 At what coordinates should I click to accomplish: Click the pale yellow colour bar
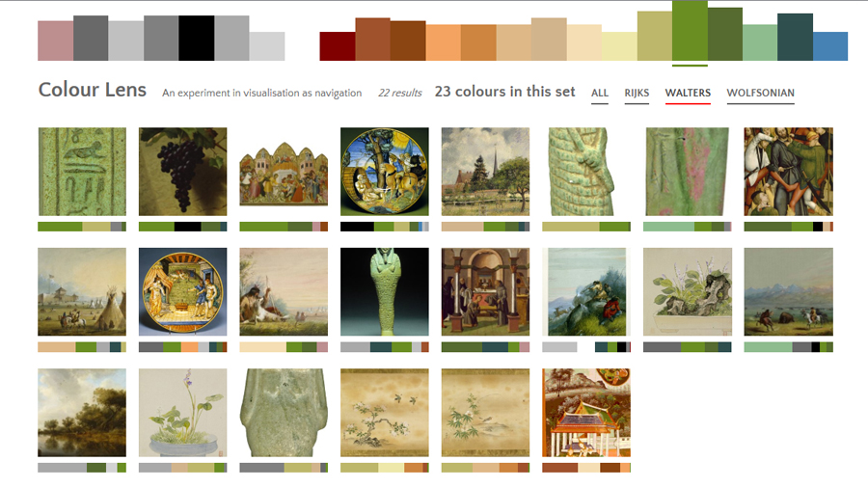[619, 46]
